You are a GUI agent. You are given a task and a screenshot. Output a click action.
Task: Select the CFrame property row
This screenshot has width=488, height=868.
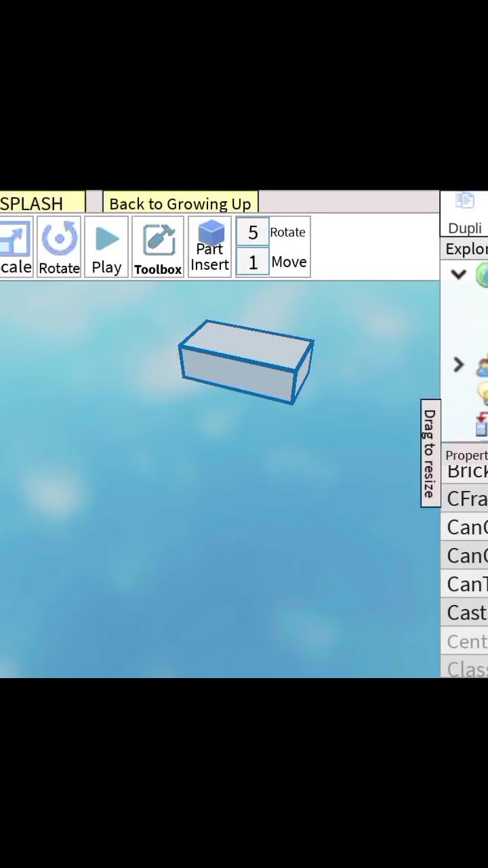click(466, 498)
